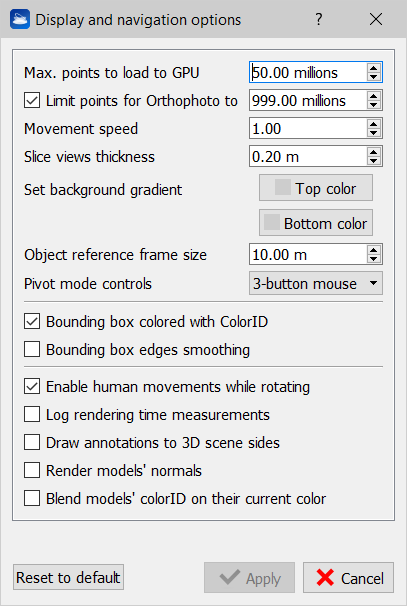Enable Draw annotations to 3D scene sides
The width and height of the screenshot is (407, 606).
(x=32, y=443)
